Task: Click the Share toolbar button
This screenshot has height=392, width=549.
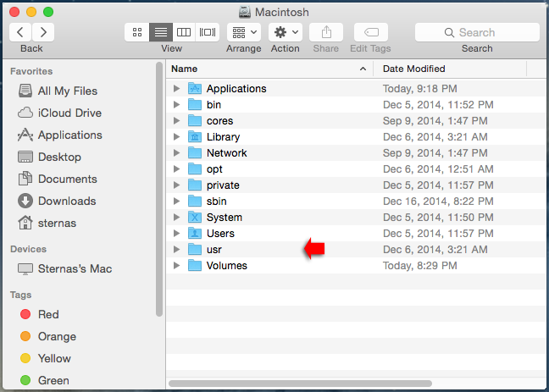Action: point(326,32)
